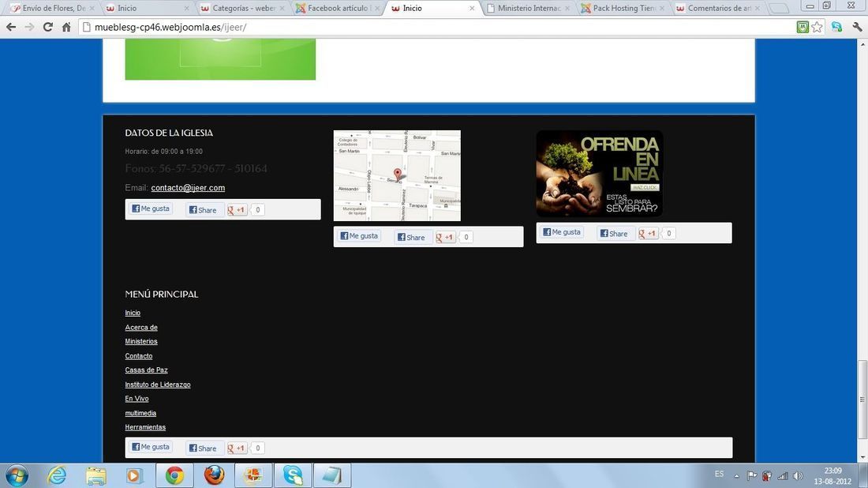Viewport: 868px width, 488px height.
Task: Switch to 'Comentarios de art' tab
Action: click(719, 9)
